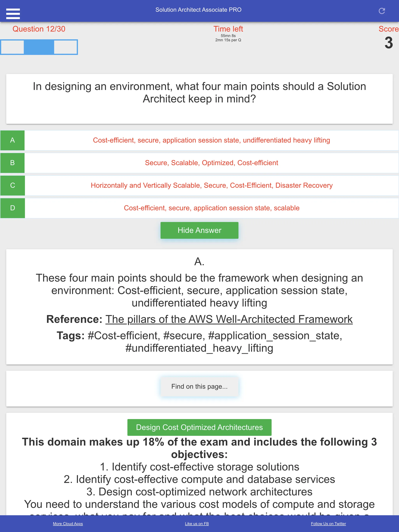Click Find on this page input field

coord(200,386)
